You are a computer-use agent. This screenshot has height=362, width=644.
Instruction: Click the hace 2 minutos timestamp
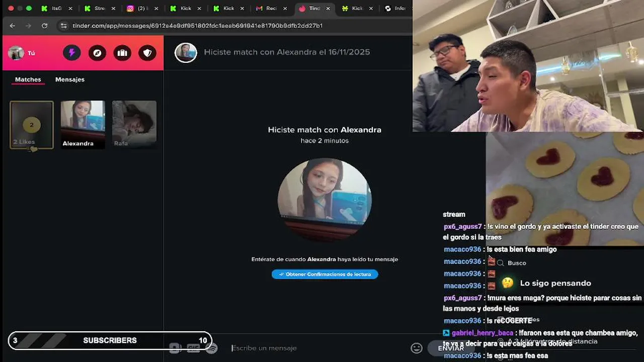(x=325, y=141)
